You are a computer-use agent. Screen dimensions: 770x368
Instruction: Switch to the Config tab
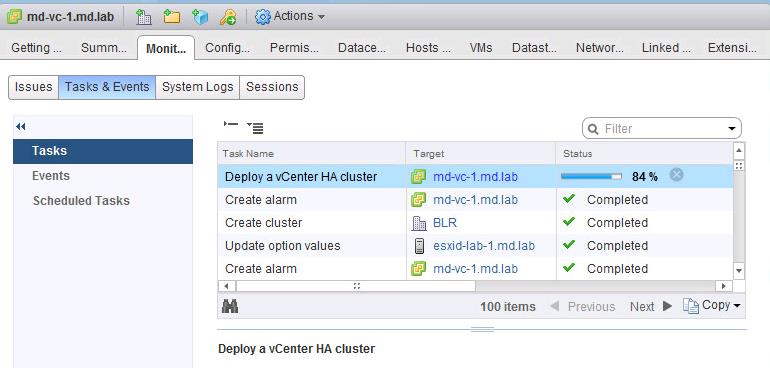click(x=227, y=48)
